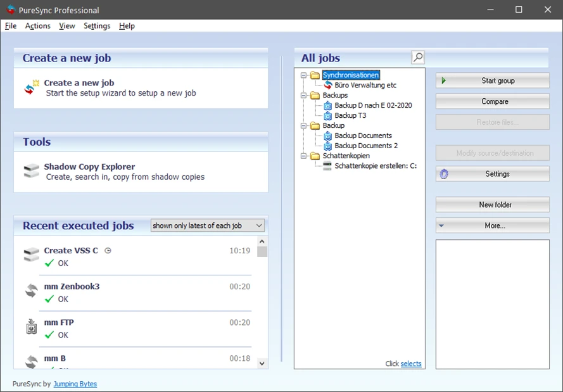563x392 pixels.
Task: Click the recent jobs scrollbar up arrow
Action: [x=262, y=241]
